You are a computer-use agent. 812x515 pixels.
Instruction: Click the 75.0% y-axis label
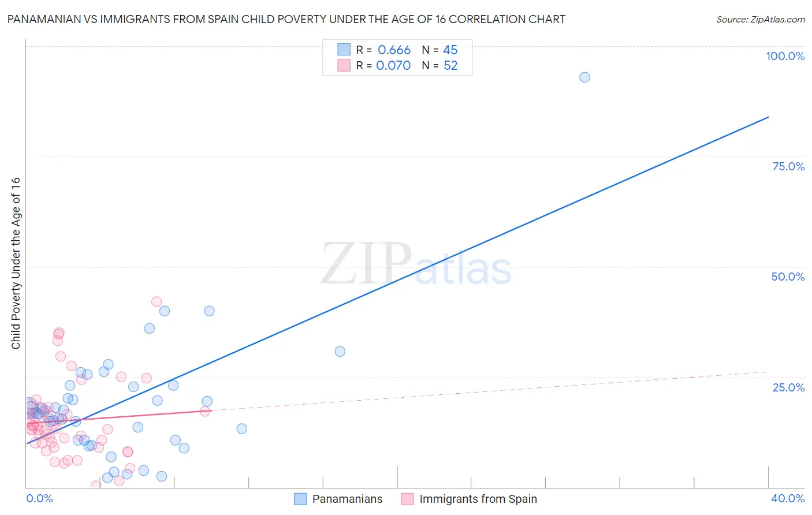788,166
